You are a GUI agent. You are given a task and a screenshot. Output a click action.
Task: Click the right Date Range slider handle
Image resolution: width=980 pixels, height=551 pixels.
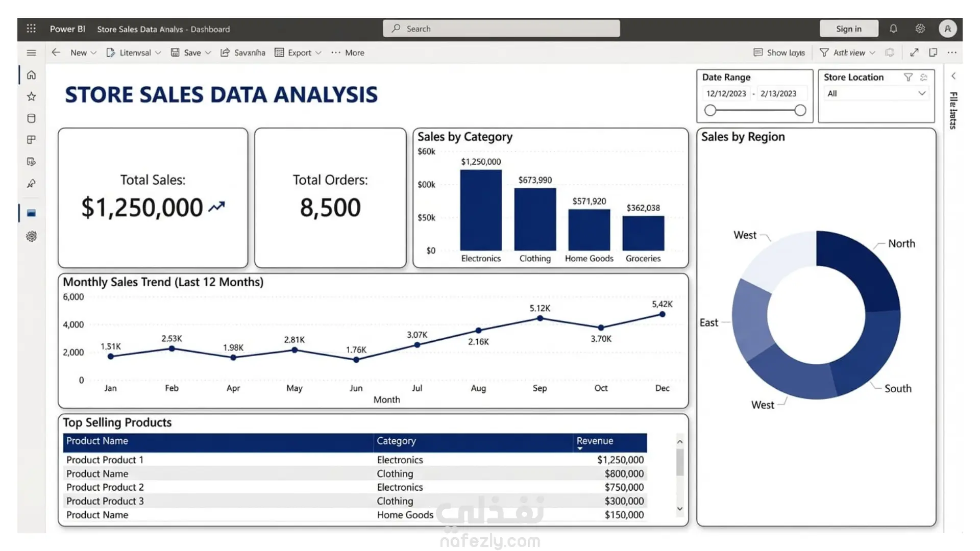click(x=800, y=110)
